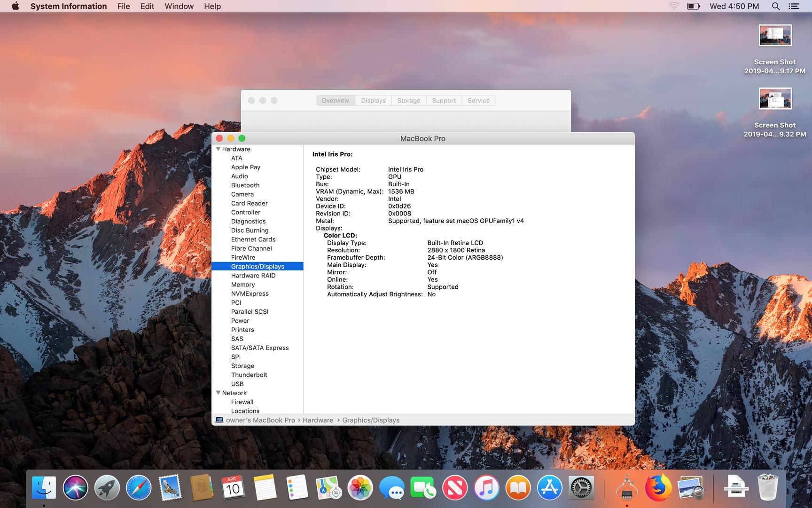Image resolution: width=812 pixels, height=508 pixels.
Task: Open Spotlight search magnifier
Action: click(776, 6)
